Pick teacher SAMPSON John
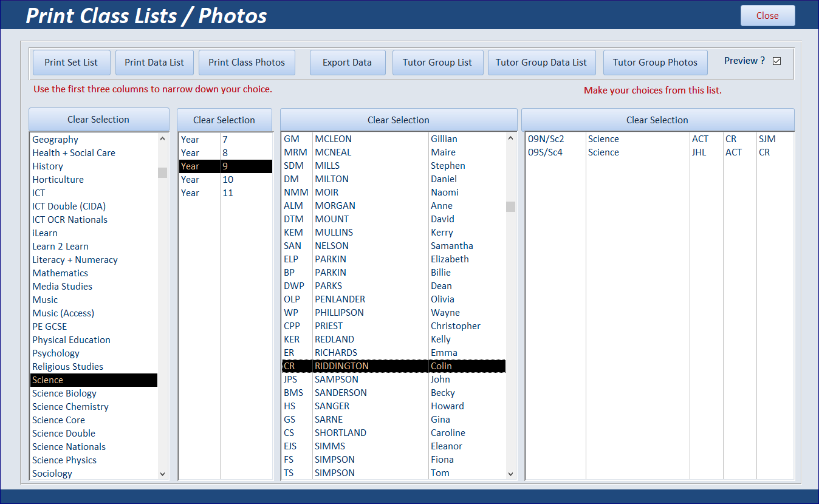 click(x=394, y=380)
